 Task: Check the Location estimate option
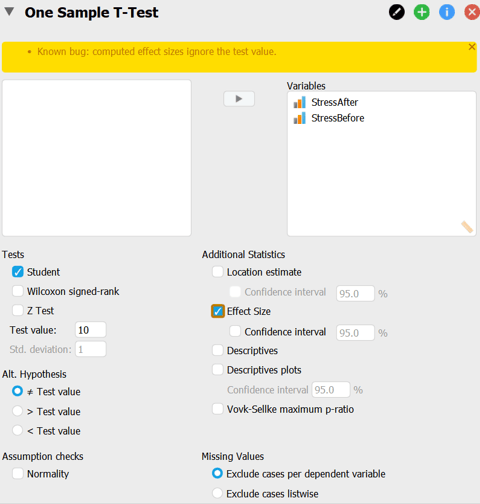click(x=218, y=272)
